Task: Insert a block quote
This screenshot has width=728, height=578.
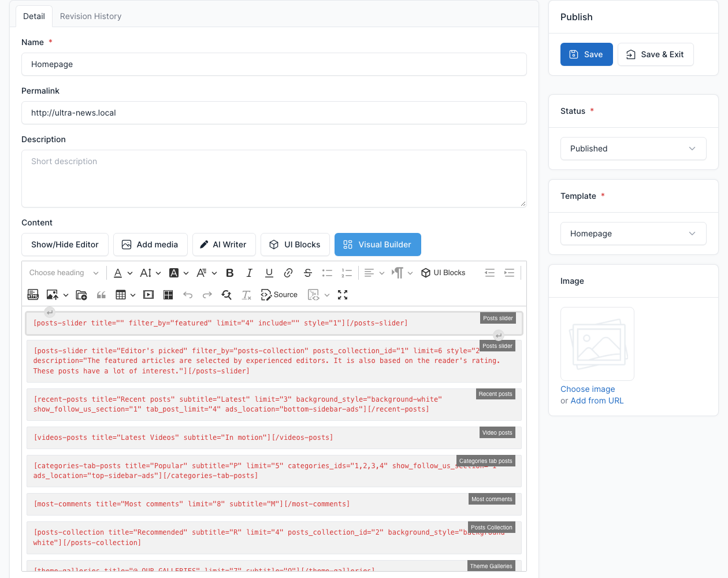Action: 101,295
